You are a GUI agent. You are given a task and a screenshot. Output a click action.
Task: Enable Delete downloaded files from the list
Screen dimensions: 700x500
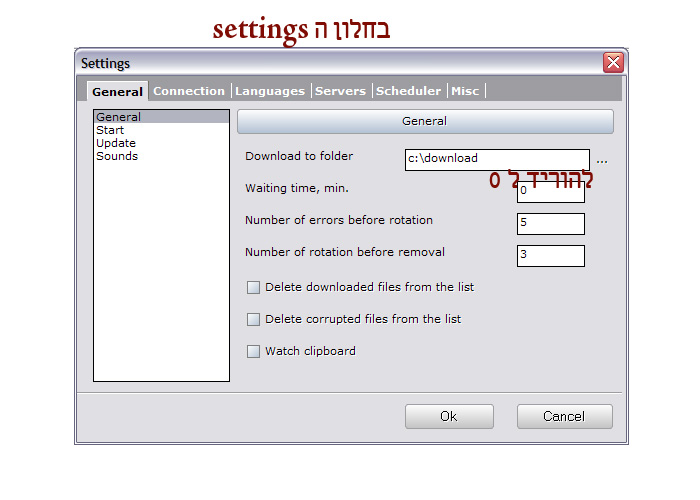click(254, 288)
